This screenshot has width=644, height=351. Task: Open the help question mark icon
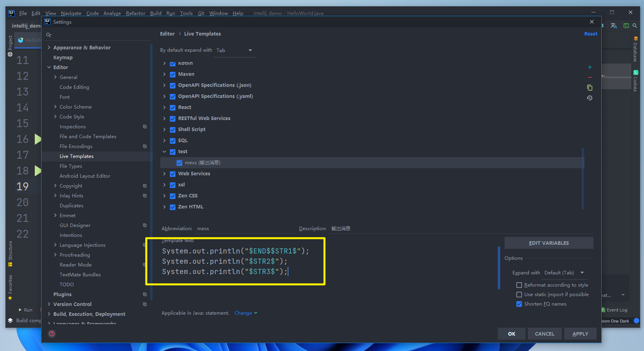[52, 334]
